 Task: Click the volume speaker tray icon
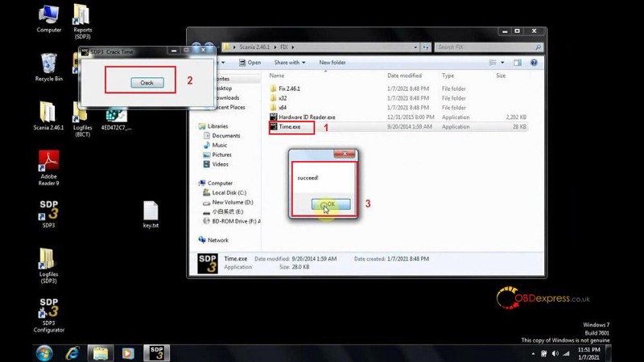point(555,353)
